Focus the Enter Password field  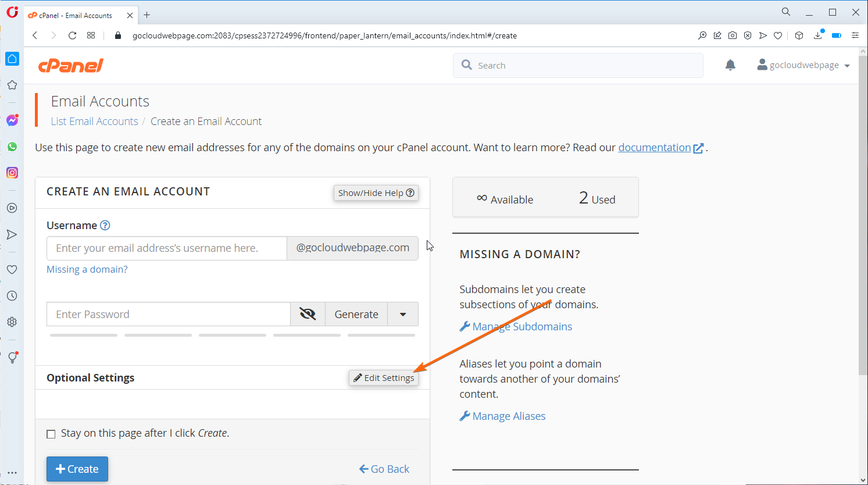169,314
